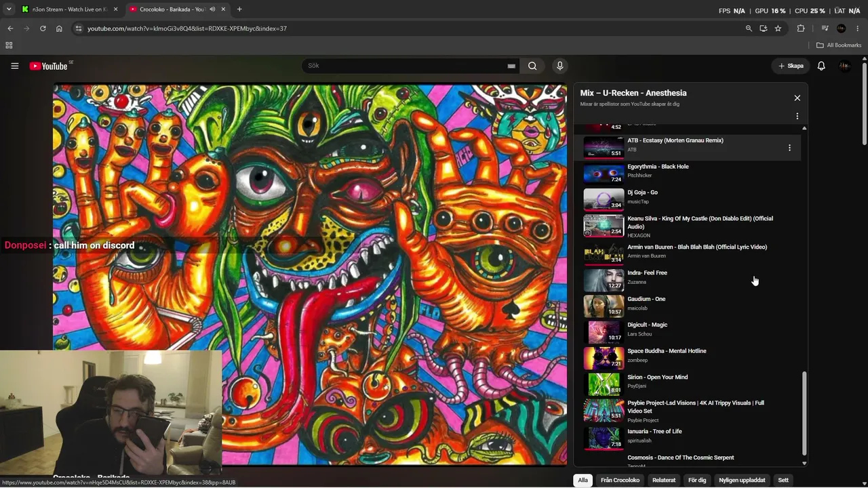Viewport: 868px width, 488px height.
Task: Start voice search with microphone icon
Action: tap(559, 66)
